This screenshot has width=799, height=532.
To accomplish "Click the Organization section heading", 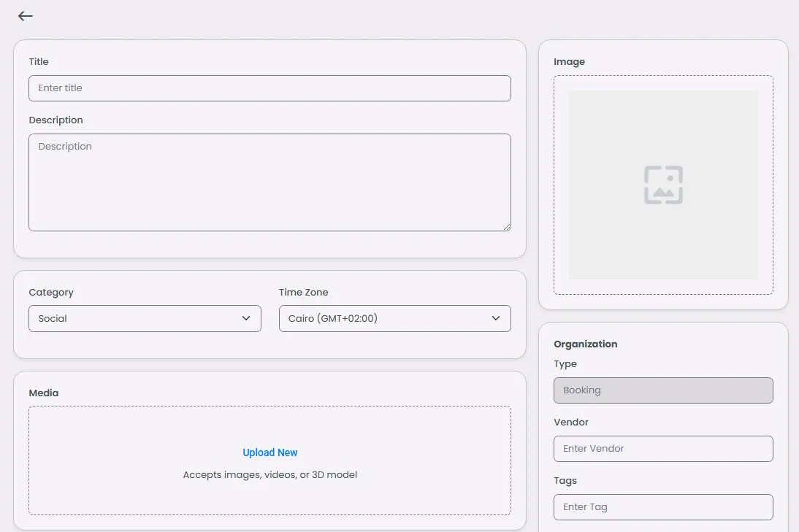I will [x=585, y=344].
